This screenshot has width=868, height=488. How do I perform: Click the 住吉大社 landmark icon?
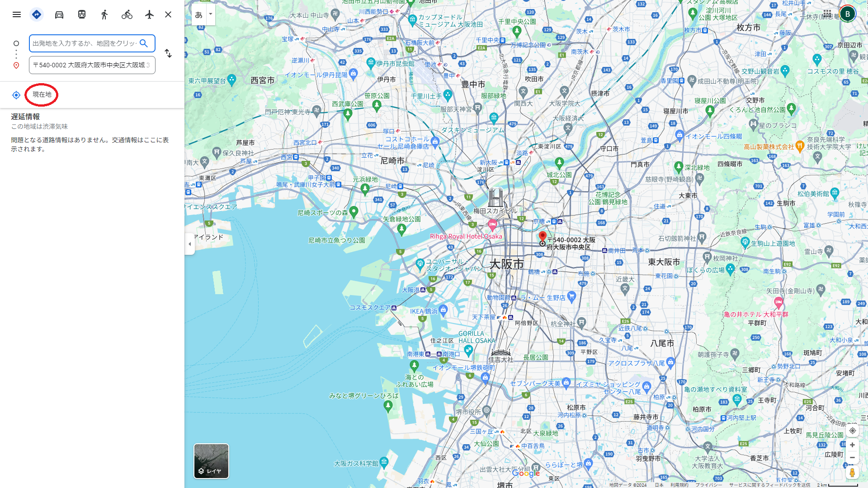point(500,352)
